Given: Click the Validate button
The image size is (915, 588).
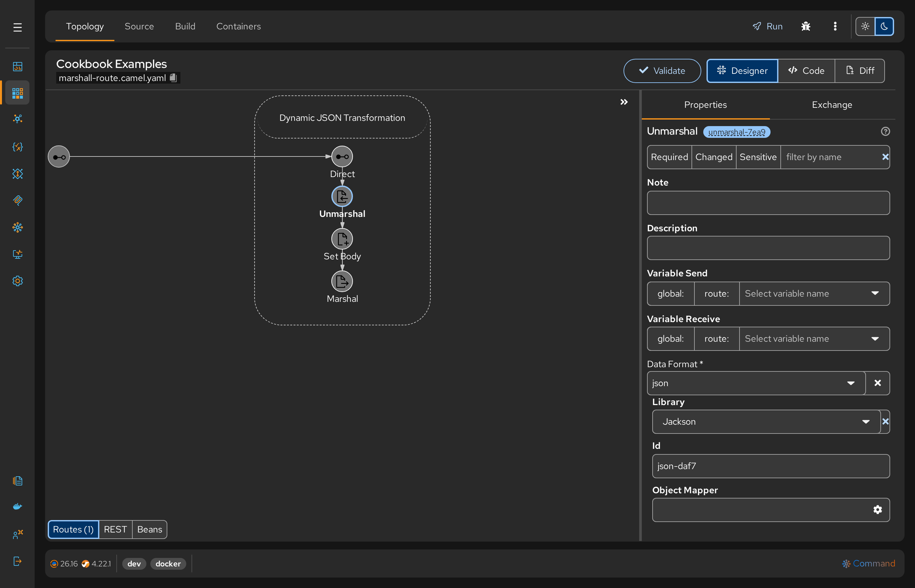Looking at the screenshot, I should 662,71.
